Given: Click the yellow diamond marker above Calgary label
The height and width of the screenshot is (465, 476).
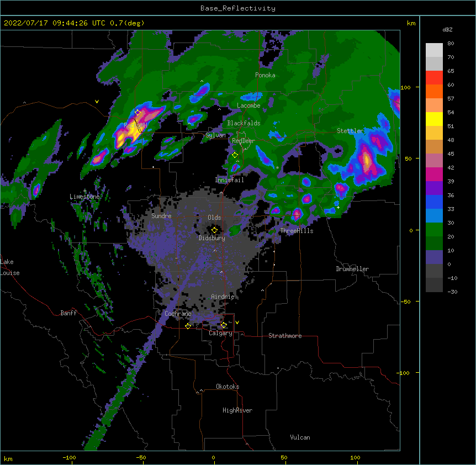Looking at the screenshot, I should click(224, 325).
